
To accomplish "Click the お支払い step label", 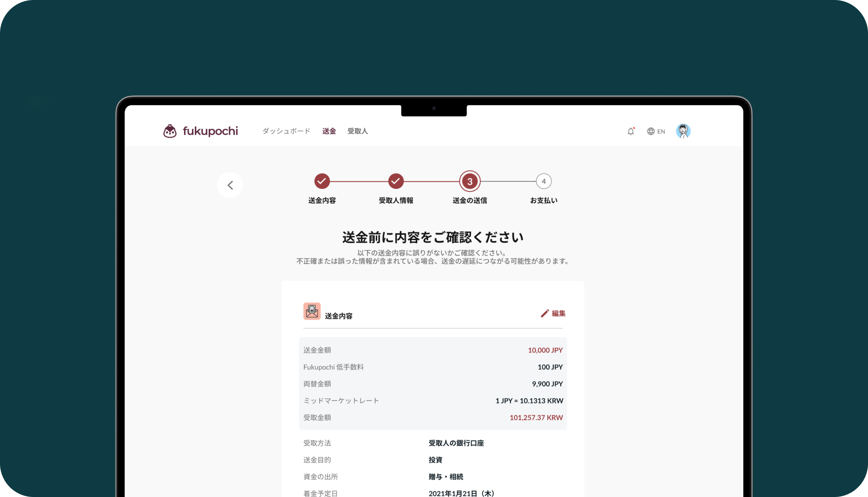I will pos(543,201).
